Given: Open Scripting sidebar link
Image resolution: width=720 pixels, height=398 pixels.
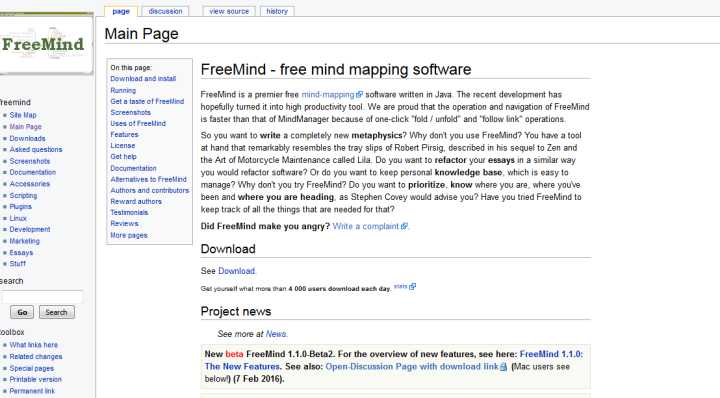Looking at the screenshot, I should tap(23, 195).
